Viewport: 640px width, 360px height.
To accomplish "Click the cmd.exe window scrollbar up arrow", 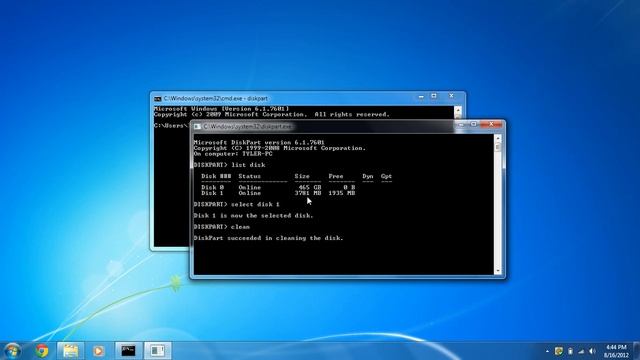I will tap(458, 110).
